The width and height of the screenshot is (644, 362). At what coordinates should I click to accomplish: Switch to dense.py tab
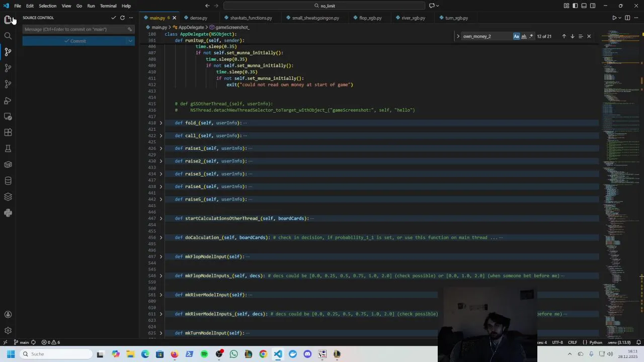[x=198, y=18]
